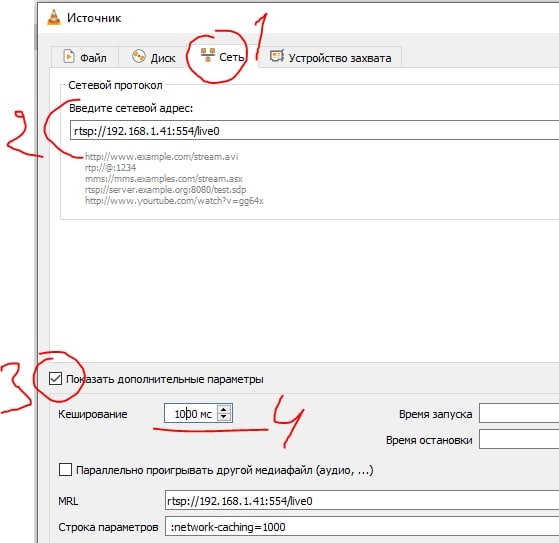Click the Кеширование value field
The image size is (559, 543).
coord(191,414)
